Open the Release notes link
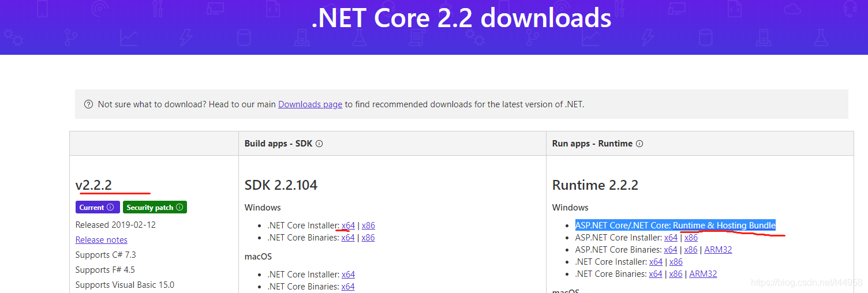Viewport: 868px width, 293px height. pyautogui.click(x=102, y=240)
